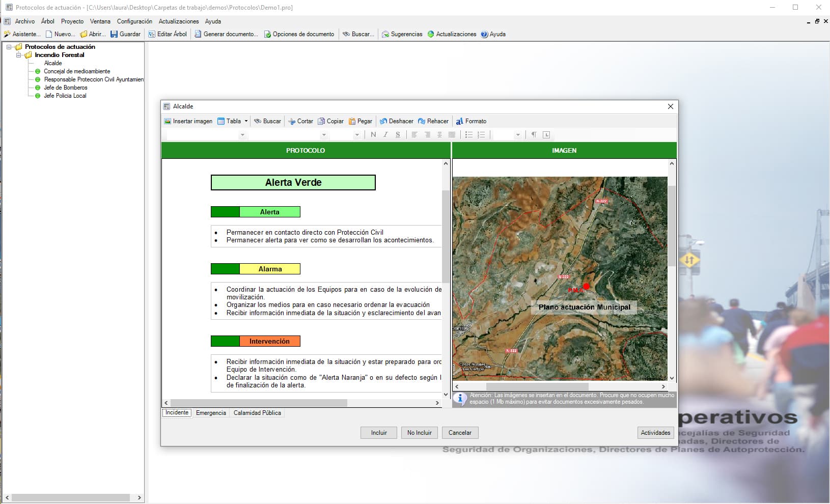The image size is (830, 504).
Task: Open Configuración menu
Action: click(134, 21)
